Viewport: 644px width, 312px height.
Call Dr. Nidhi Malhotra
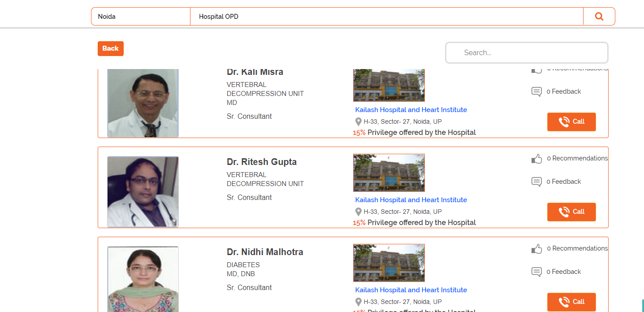click(571, 302)
